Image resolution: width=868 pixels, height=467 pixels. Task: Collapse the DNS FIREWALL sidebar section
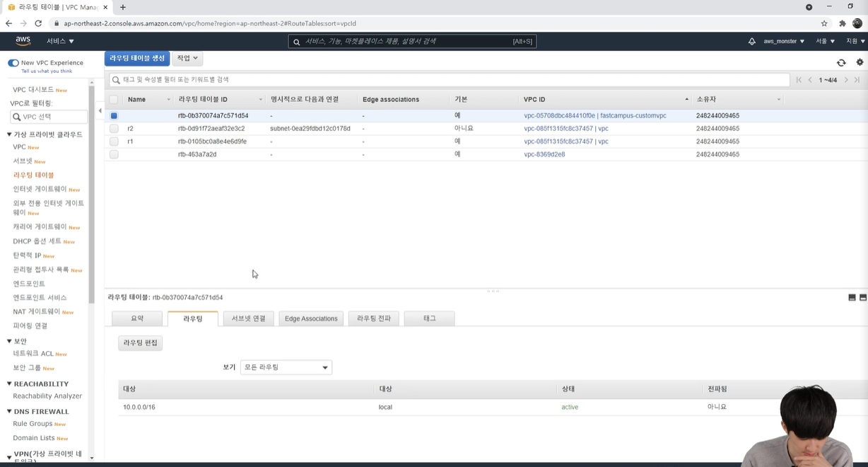(10, 412)
